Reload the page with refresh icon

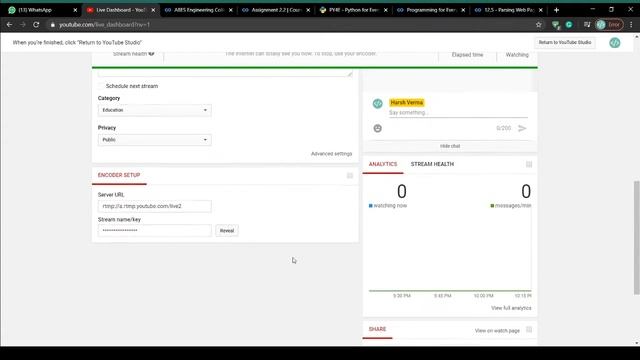pyautogui.click(x=36, y=24)
